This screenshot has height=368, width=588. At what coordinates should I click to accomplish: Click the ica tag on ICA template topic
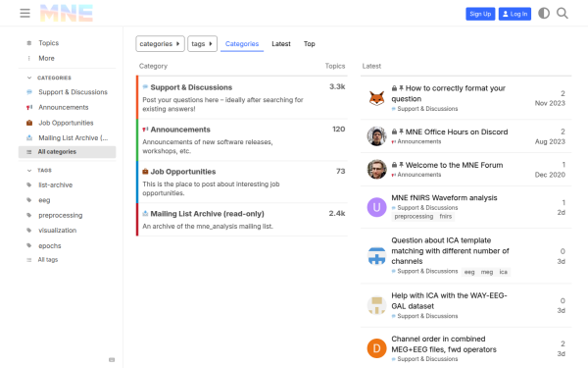(x=504, y=272)
